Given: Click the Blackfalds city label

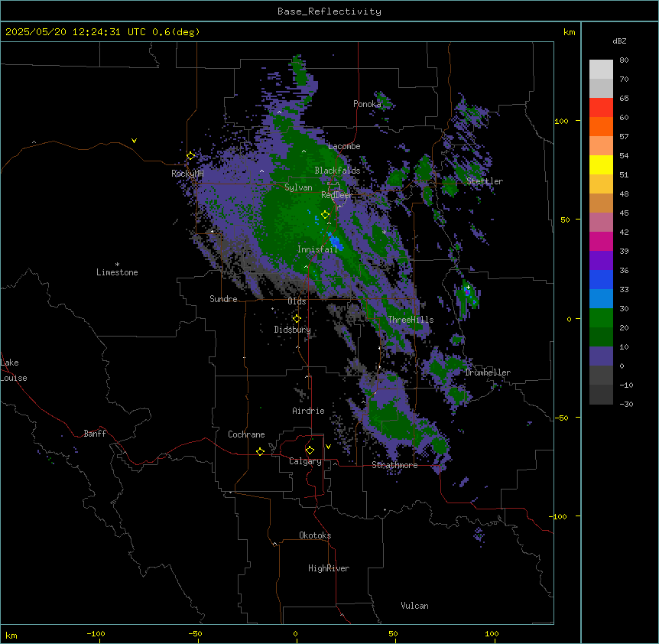Looking at the screenshot, I should [337, 171].
